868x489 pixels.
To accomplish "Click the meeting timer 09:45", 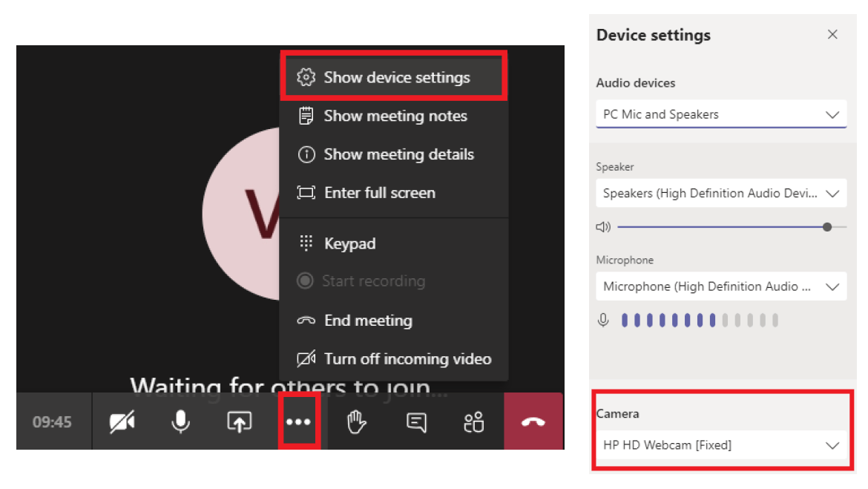I will point(52,422).
